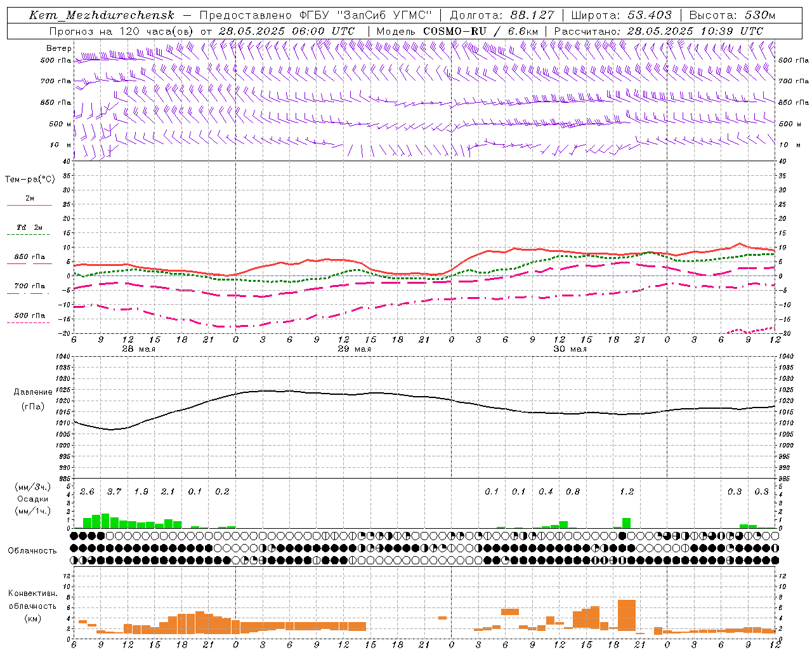Click the 30 мая date label

[x=570, y=349]
